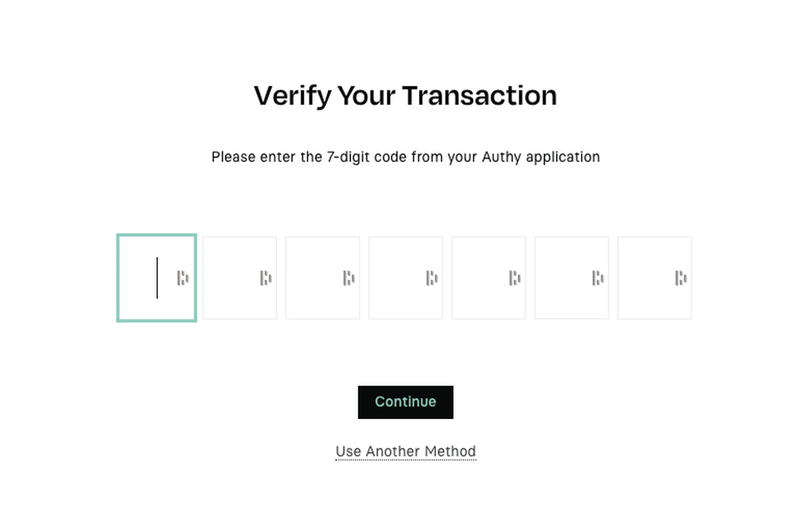Image resolution: width=798 pixels, height=532 pixels.
Task: Select the fifth digit input field
Action: pyautogui.click(x=488, y=278)
